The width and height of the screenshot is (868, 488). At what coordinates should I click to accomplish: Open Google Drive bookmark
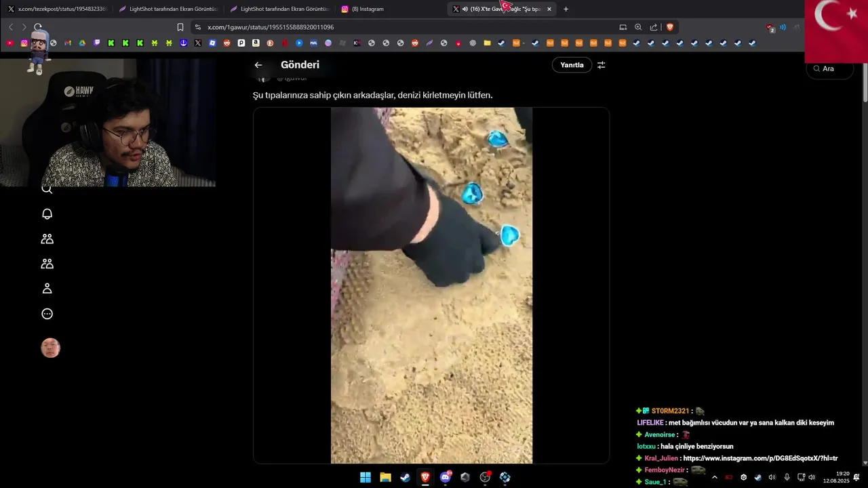82,43
